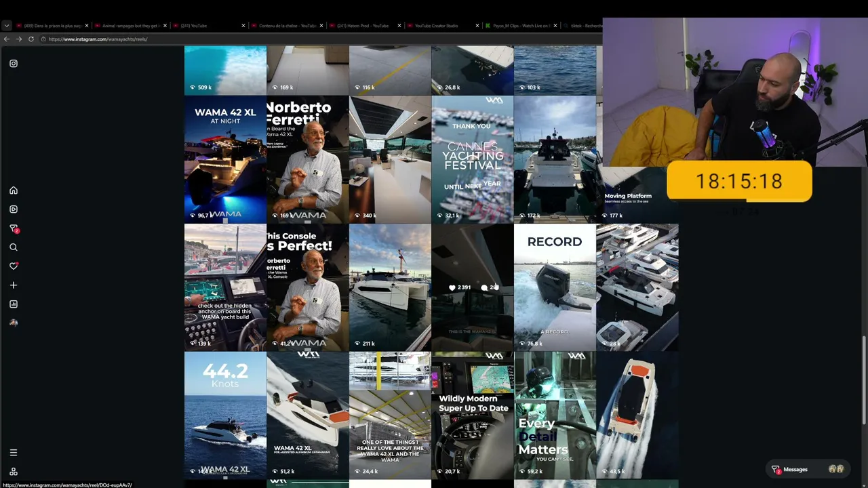868x488 pixels.
Task: Open 'Thank You Cannes Yachting Festival' reel
Action: [473, 159]
